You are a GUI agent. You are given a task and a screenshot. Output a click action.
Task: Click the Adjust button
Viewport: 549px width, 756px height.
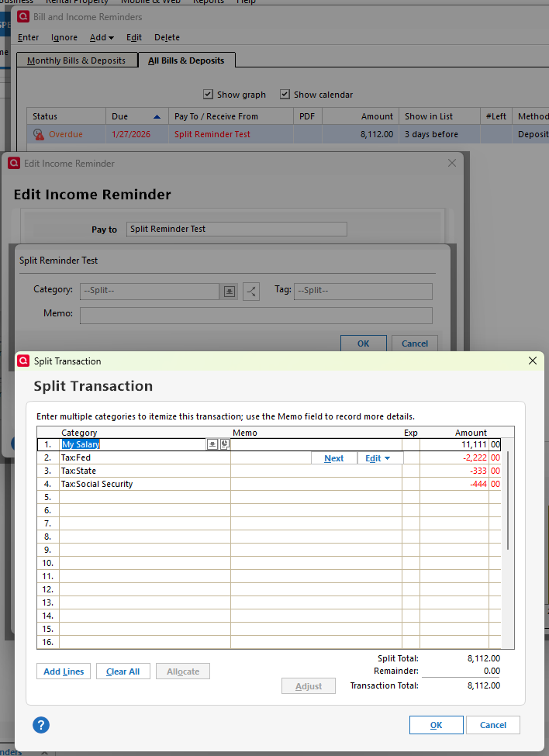[309, 686]
